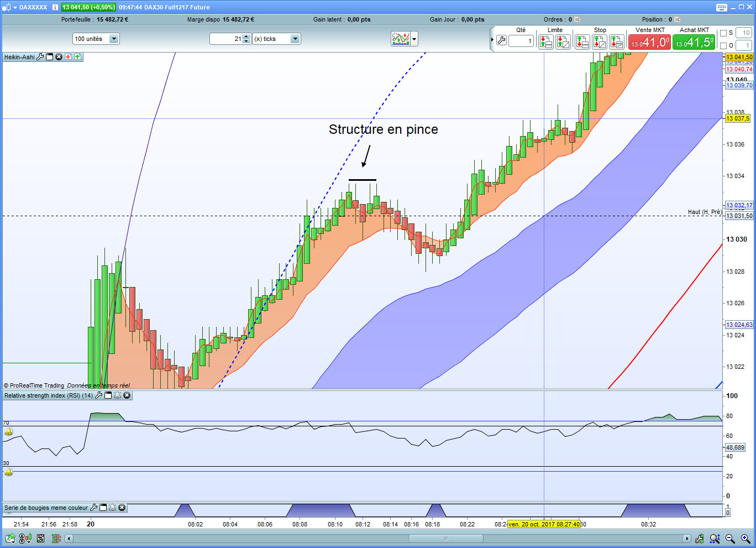This screenshot has height=548, width=756.
Task: Detach the Heikin-Ashi panel window
Action: pyautogui.click(x=49, y=57)
